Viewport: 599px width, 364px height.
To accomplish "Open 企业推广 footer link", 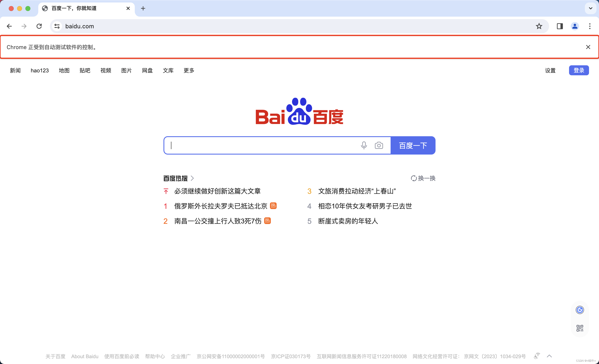I will (181, 357).
